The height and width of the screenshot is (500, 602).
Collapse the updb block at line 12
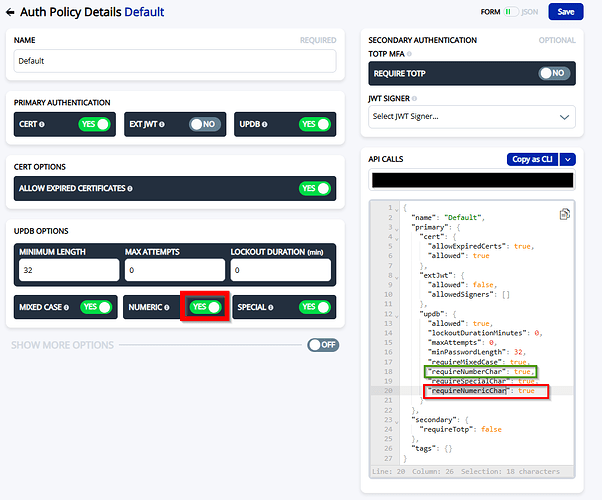397,316
